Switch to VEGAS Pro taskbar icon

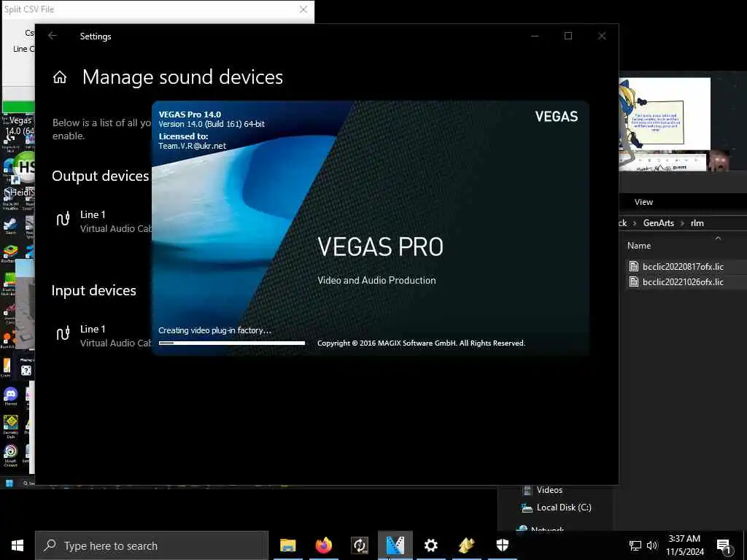coord(395,545)
